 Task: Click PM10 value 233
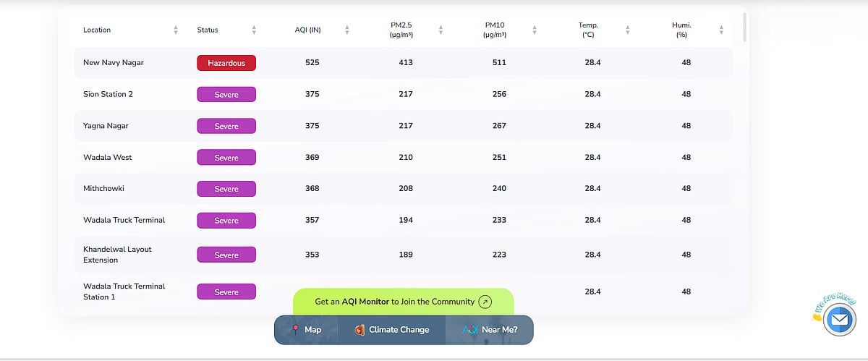499,220
